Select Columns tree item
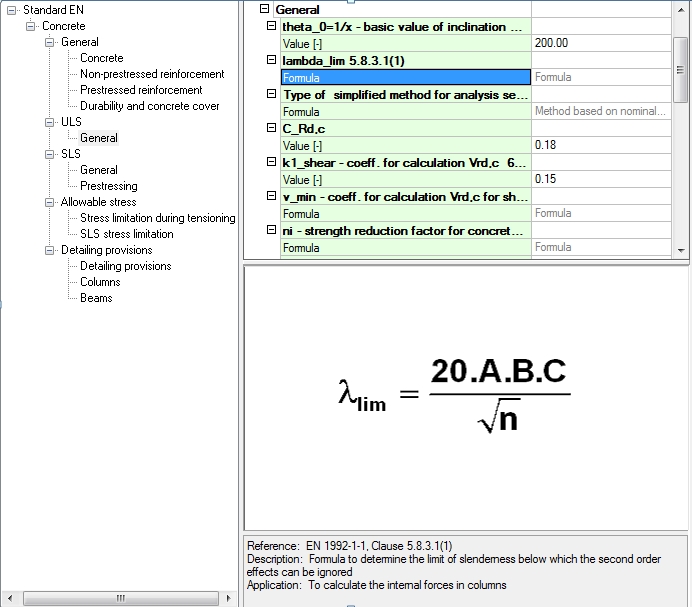The height and width of the screenshot is (607, 692). [x=100, y=282]
